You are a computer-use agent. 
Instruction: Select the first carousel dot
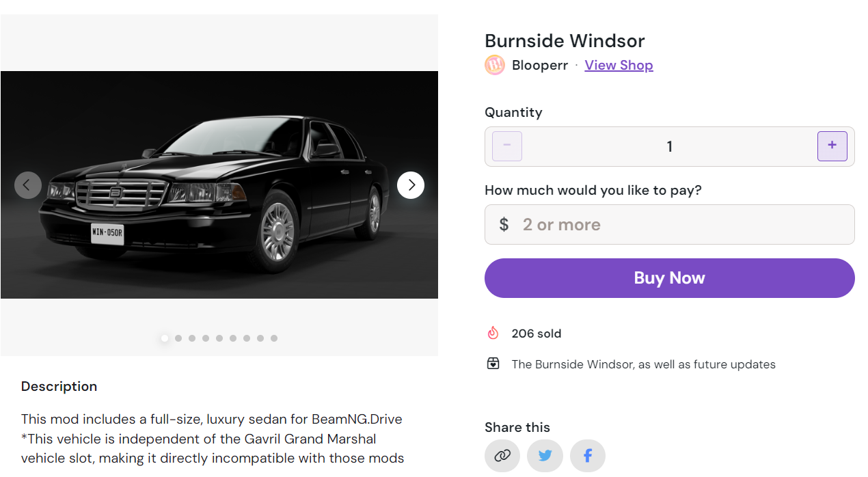(165, 338)
